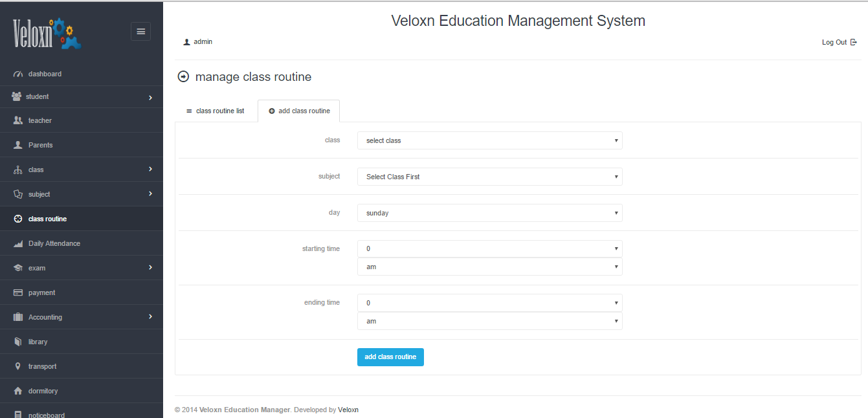The height and width of the screenshot is (418, 868).
Task: Switch to the class routine list tab
Action: (216, 111)
